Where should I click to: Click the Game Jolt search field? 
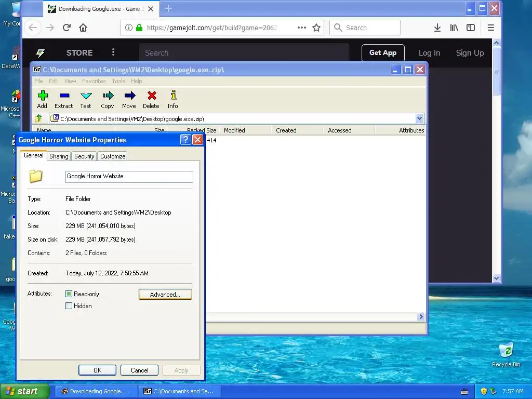(244, 53)
